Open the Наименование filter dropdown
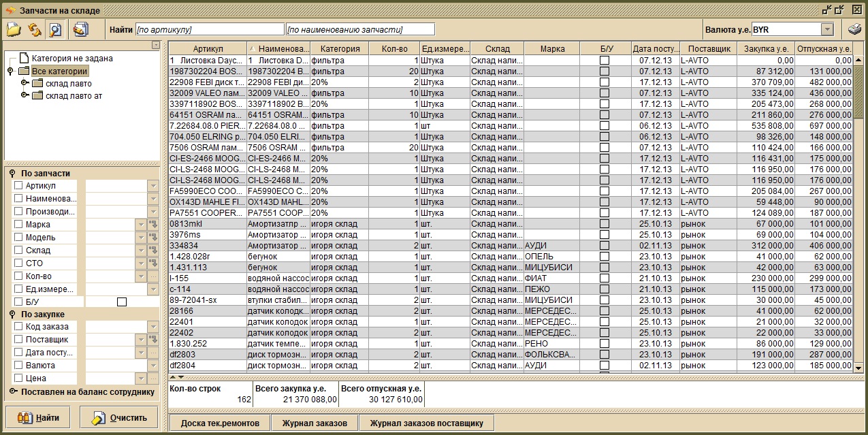This screenshot has height=435, width=868. [x=153, y=199]
